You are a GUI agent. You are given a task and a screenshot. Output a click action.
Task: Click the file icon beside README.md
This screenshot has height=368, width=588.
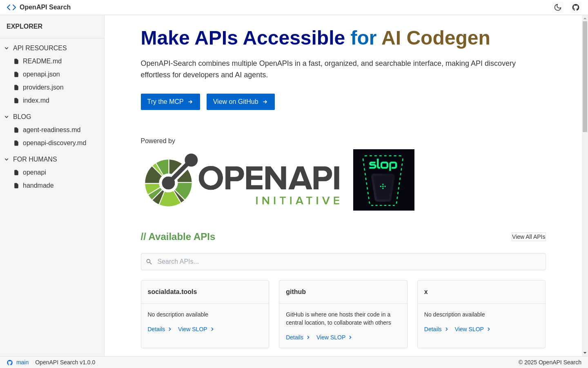point(16,61)
